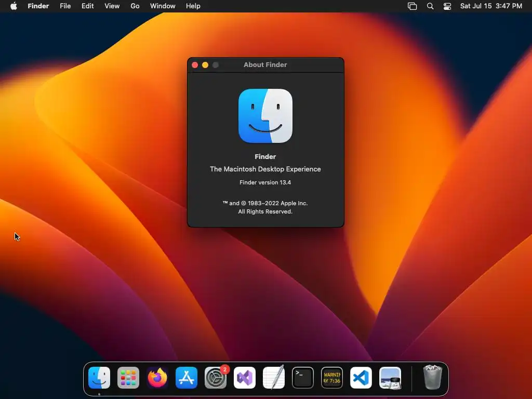Viewport: 532px width, 399px height.
Task: Click 'All Rights Reserved.' text
Action: pyautogui.click(x=265, y=212)
